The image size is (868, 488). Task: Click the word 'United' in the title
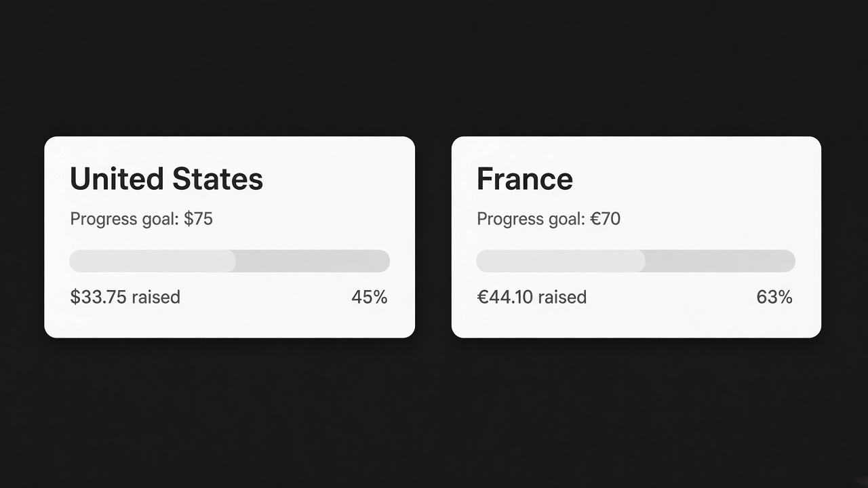click(x=117, y=179)
